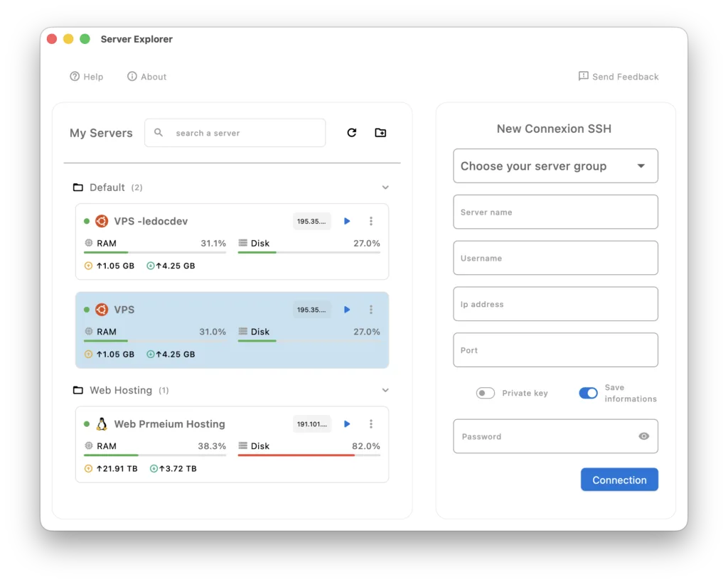The image size is (728, 584).
Task: Click inside the Server name field
Action: tap(555, 212)
